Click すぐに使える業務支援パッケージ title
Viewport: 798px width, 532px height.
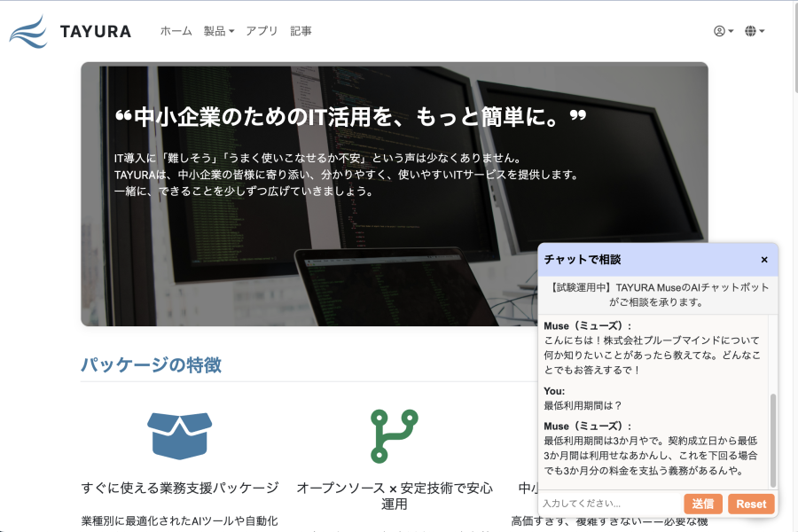[180, 488]
